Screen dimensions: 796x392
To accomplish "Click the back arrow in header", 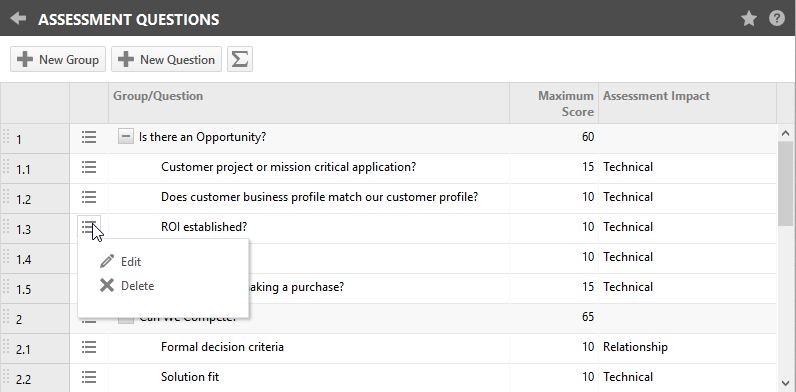I will click(x=18, y=19).
